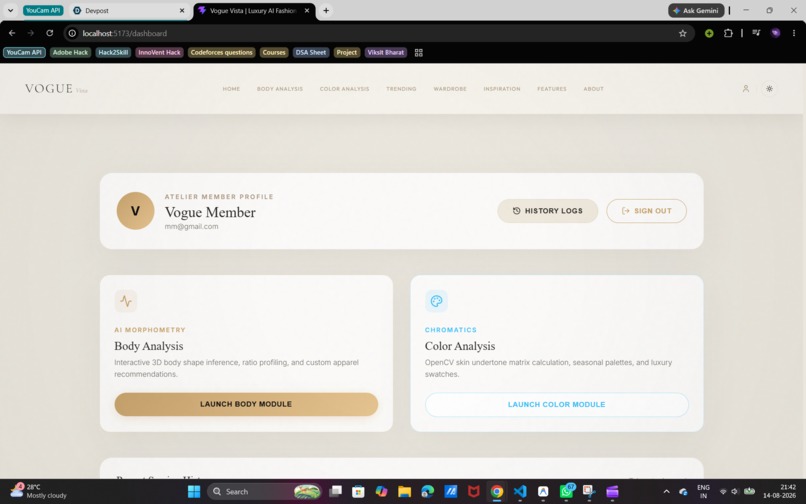
Task: Open Body Analysis nav link
Action: pos(280,89)
